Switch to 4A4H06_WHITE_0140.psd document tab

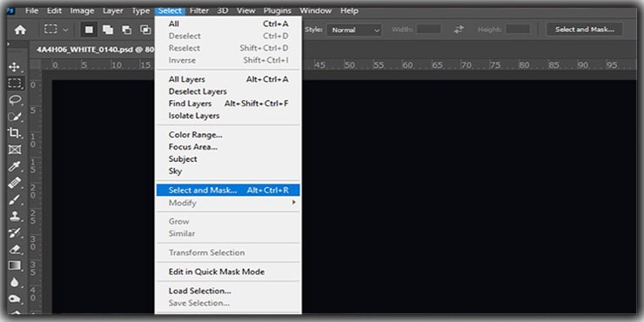tap(95, 50)
